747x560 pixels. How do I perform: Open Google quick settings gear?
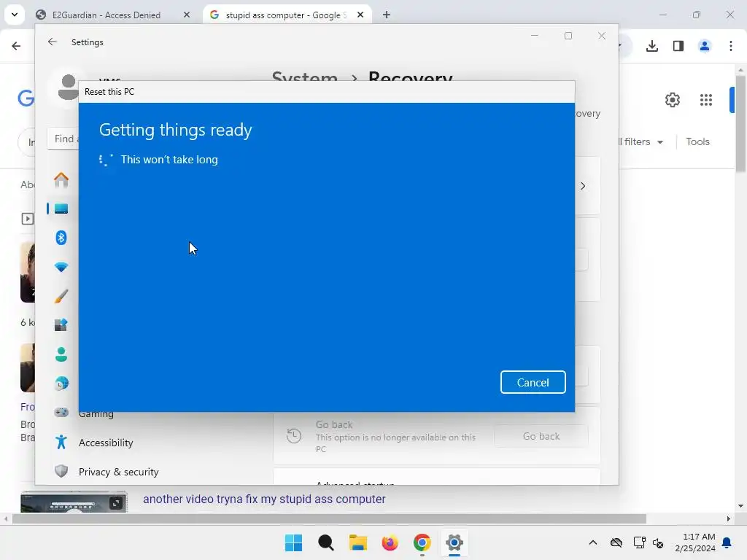point(672,100)
